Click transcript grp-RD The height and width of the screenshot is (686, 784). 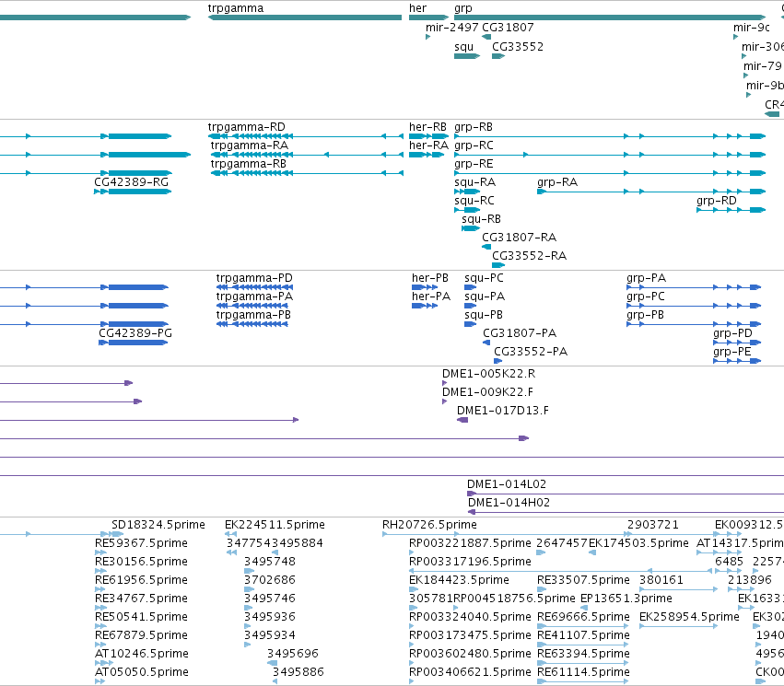tap(731, 210)
